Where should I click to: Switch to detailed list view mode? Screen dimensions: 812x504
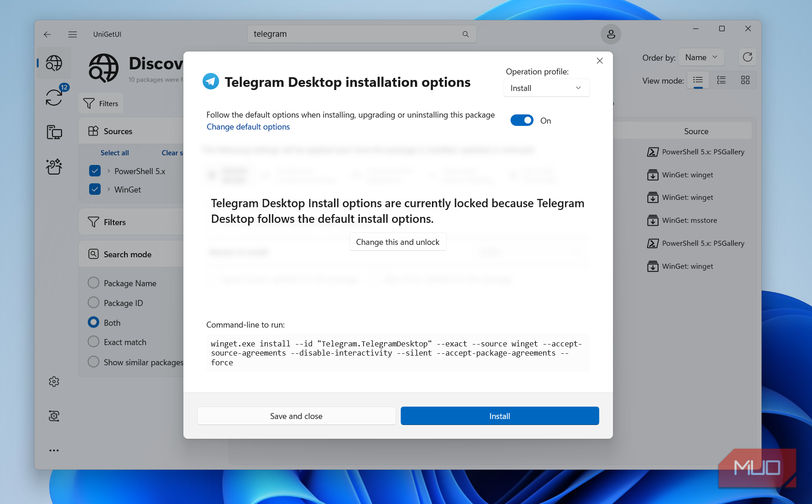tap(721, 80)
